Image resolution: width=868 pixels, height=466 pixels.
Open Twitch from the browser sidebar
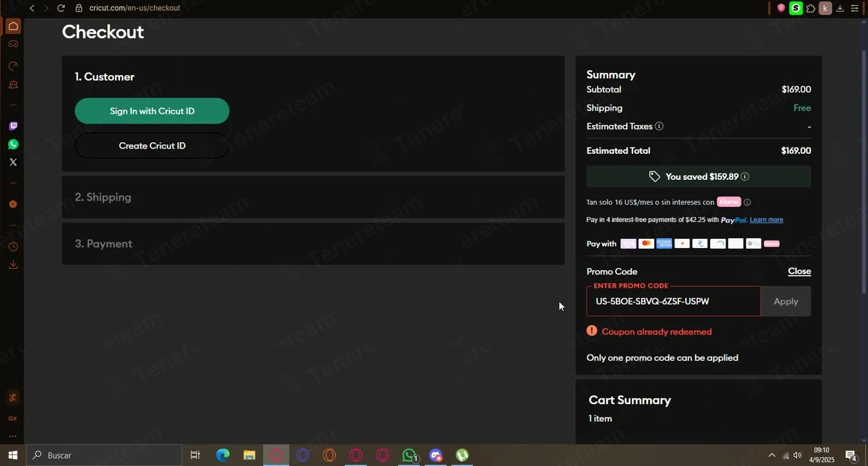click(13, 126)
